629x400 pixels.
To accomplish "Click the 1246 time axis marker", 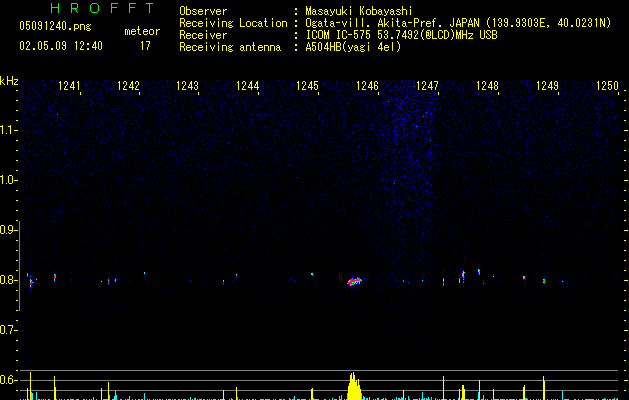I will (367, 86).
